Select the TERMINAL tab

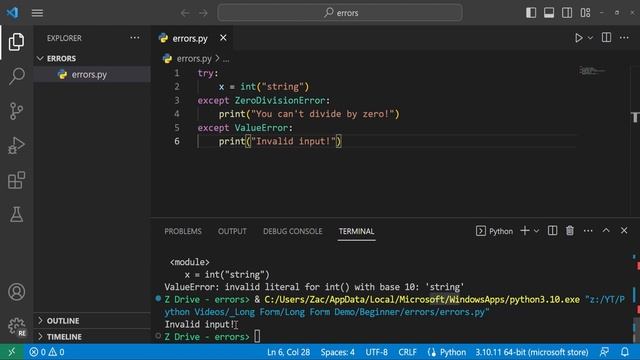[356, 231]
